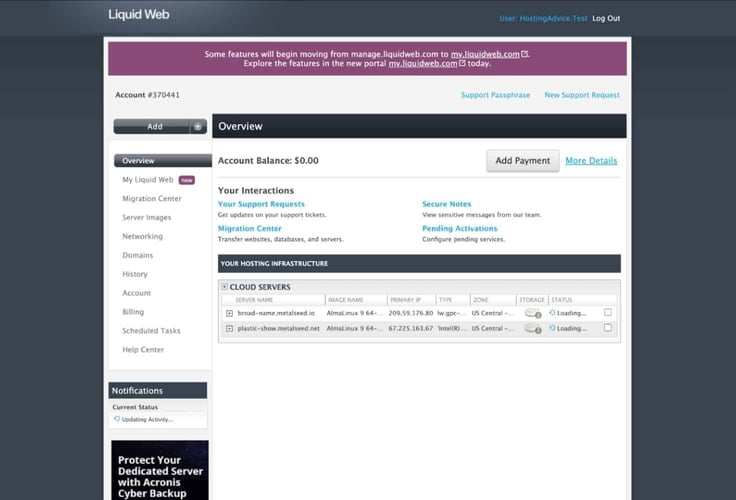Open the Secure Notes link
The height and width of the screenshot is (500, 736).
pos(446,204)
